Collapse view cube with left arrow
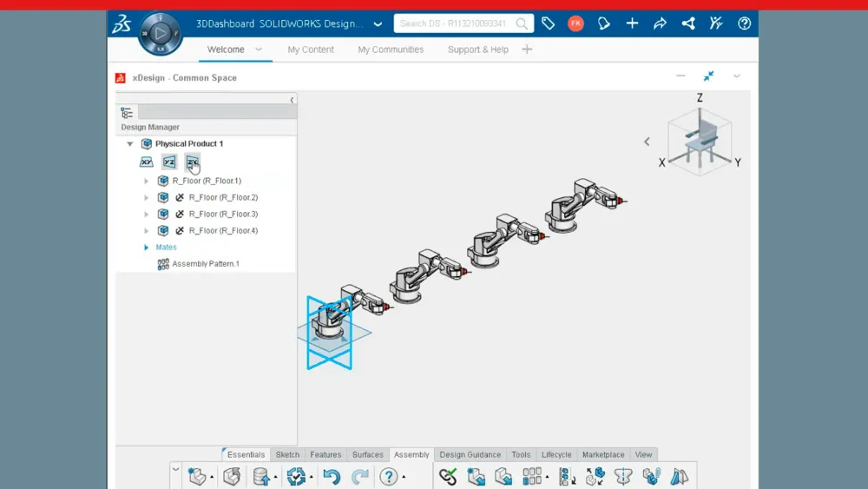The height and width of the screenshot is (489, 868). (647, 142)
